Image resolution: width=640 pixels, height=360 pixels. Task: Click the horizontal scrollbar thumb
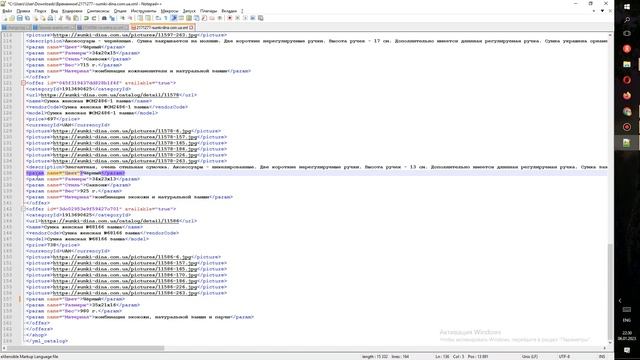tap(85, 348)
